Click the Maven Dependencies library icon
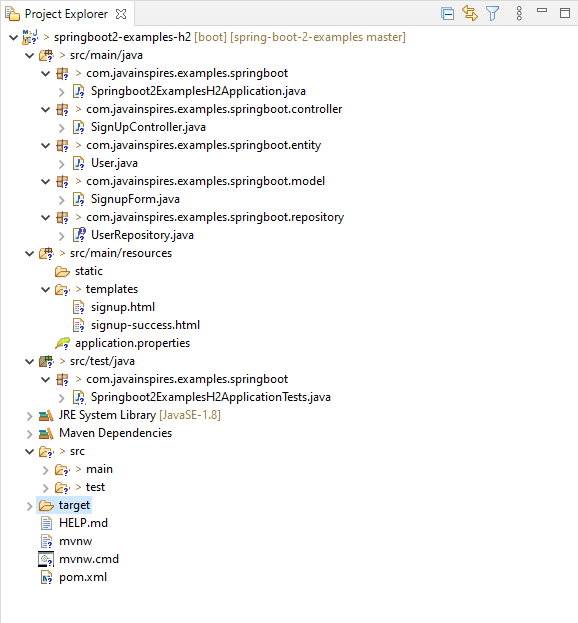 46,433
